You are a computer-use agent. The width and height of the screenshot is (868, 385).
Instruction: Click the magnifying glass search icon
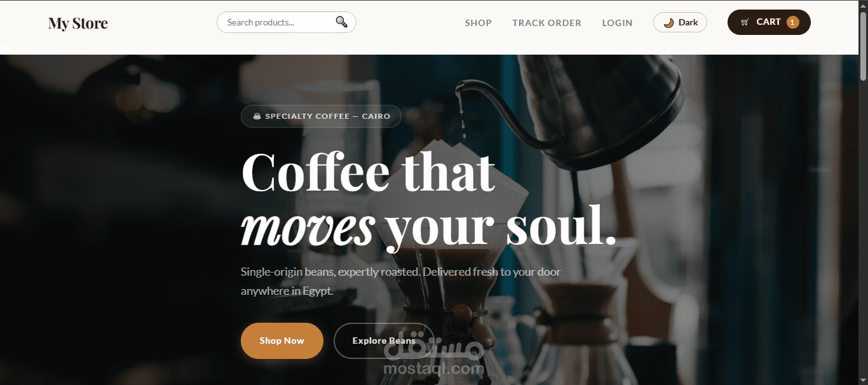[x=341, y=22]
